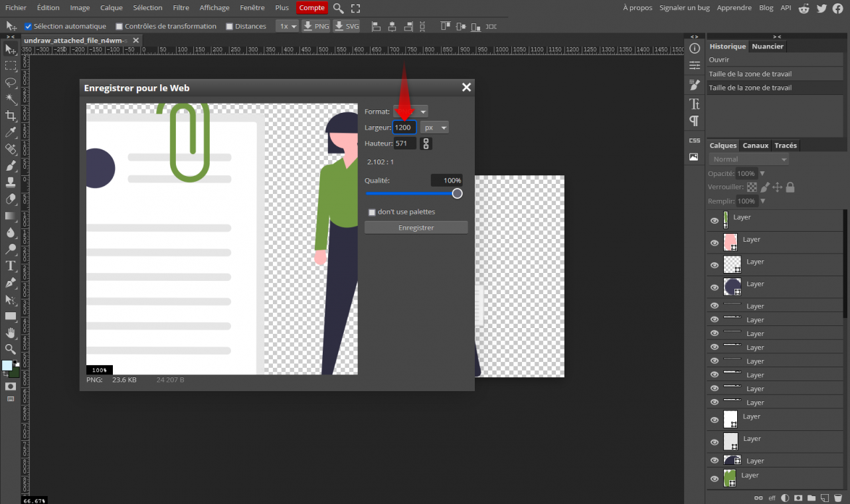Open the Filtre menu
The height and width of the screenshot is (504, 850).
pos(181,8)
